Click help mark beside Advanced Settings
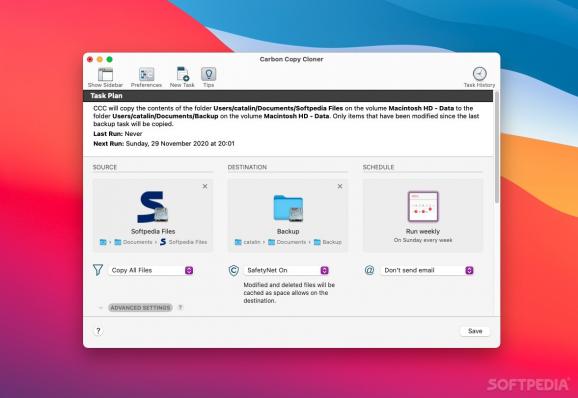The image size is (578, 398). [180, 307]
